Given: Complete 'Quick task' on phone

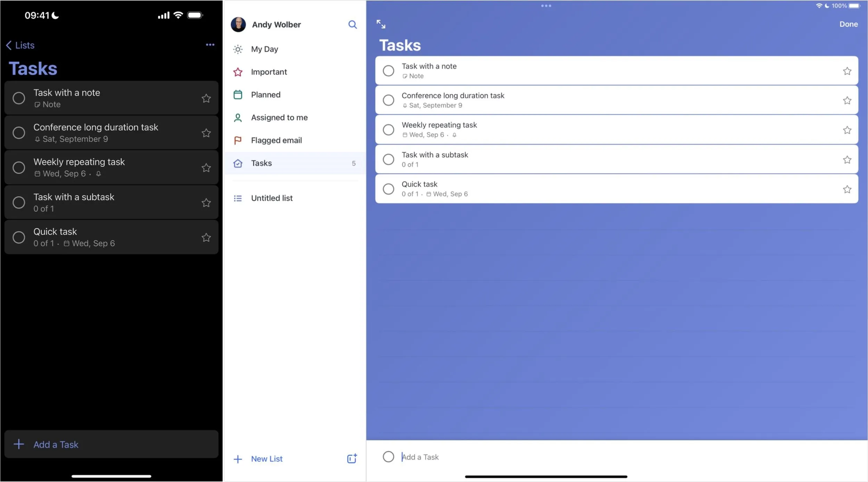Looking at the screenshot, I should click(19, 237).
